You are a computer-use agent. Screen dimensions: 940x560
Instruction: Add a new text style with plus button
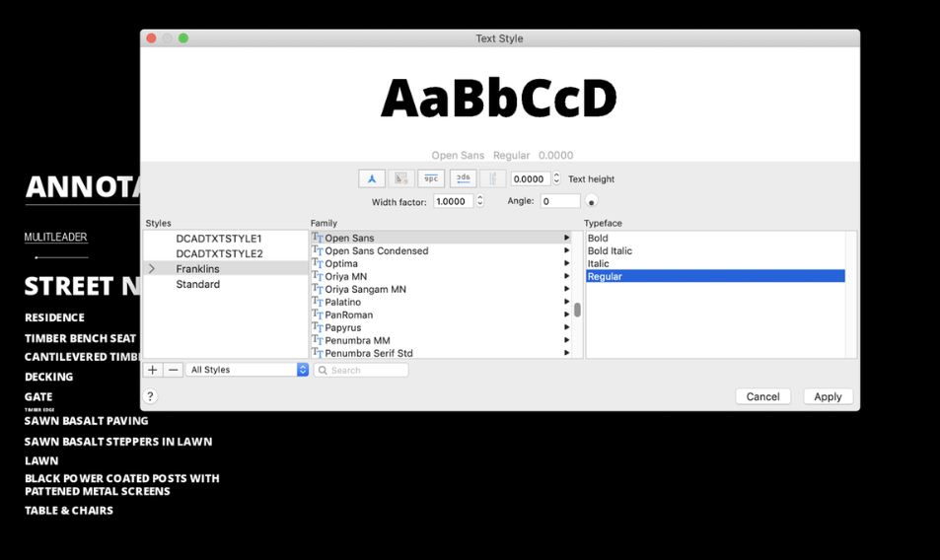(x=152, y=370)
